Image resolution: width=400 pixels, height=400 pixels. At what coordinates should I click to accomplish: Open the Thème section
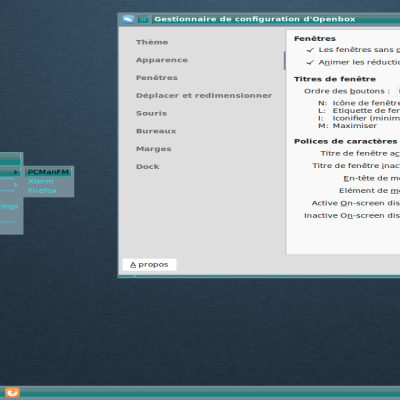[x=152, y=42]
